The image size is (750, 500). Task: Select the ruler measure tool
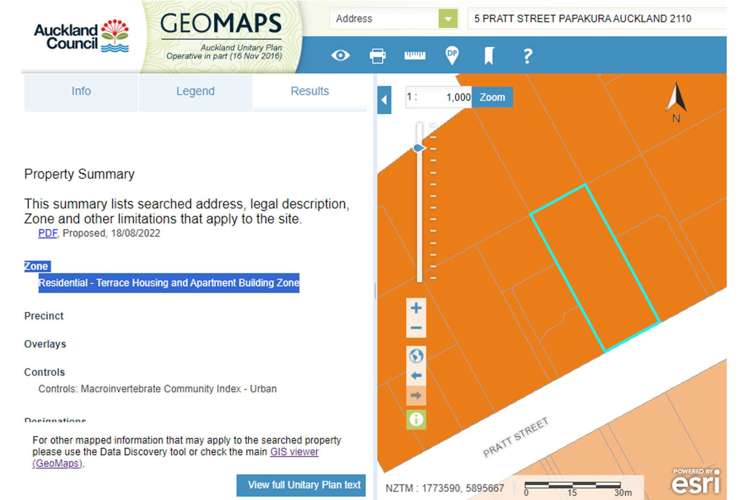coord(415,55)
